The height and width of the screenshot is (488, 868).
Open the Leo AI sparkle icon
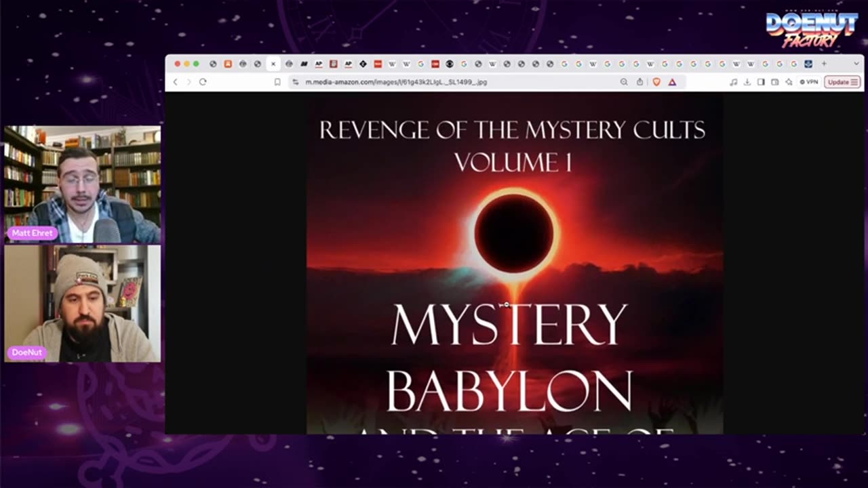coord(789,82)
